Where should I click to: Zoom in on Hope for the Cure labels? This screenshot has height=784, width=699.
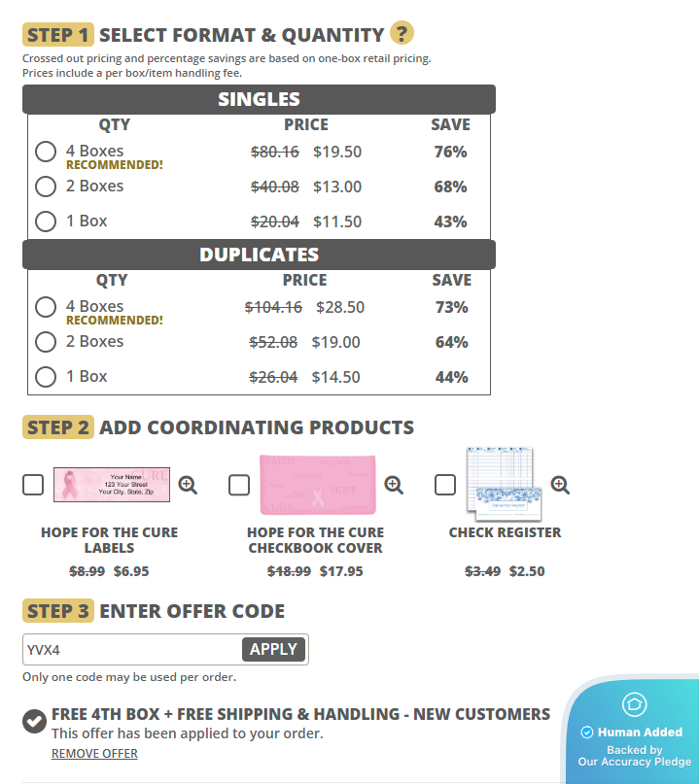[188, 485]
